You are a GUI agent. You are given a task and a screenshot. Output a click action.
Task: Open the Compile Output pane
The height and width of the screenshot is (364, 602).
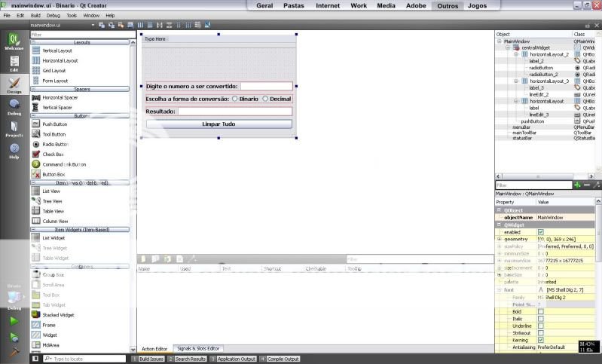(283, 359)
